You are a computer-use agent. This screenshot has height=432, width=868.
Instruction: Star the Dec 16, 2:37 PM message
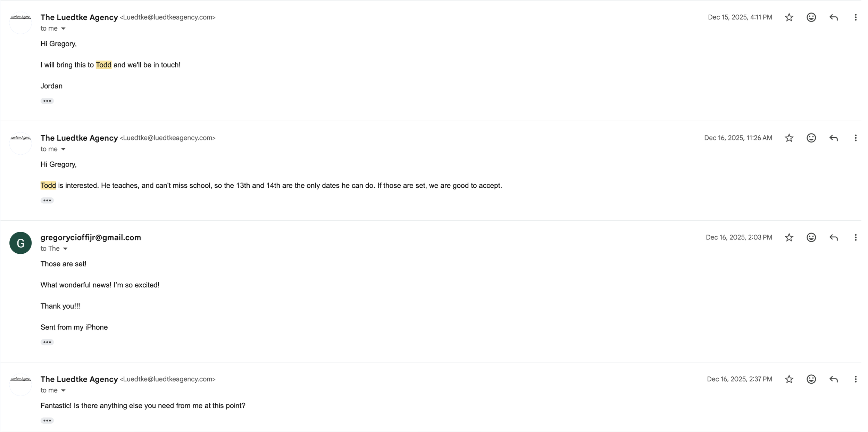coord(789,379)
